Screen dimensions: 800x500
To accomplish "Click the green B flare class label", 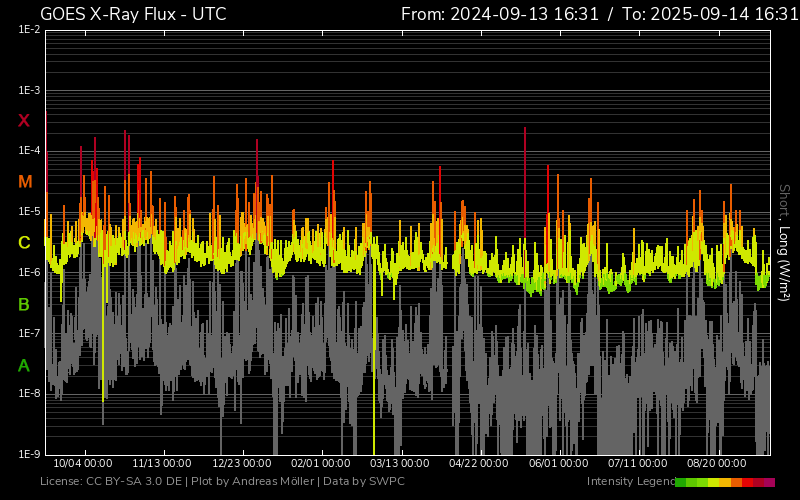I will (24, 304).
